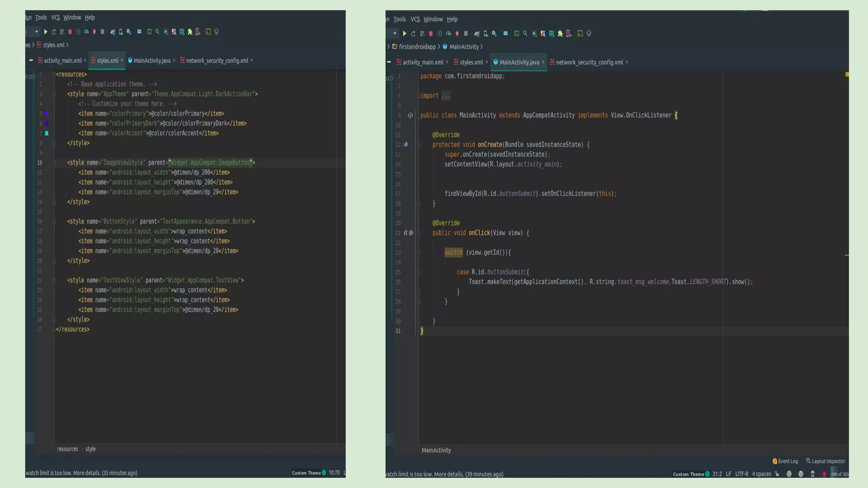Open the Event Log panel
The image size is (868, 488).
point(785,461)
